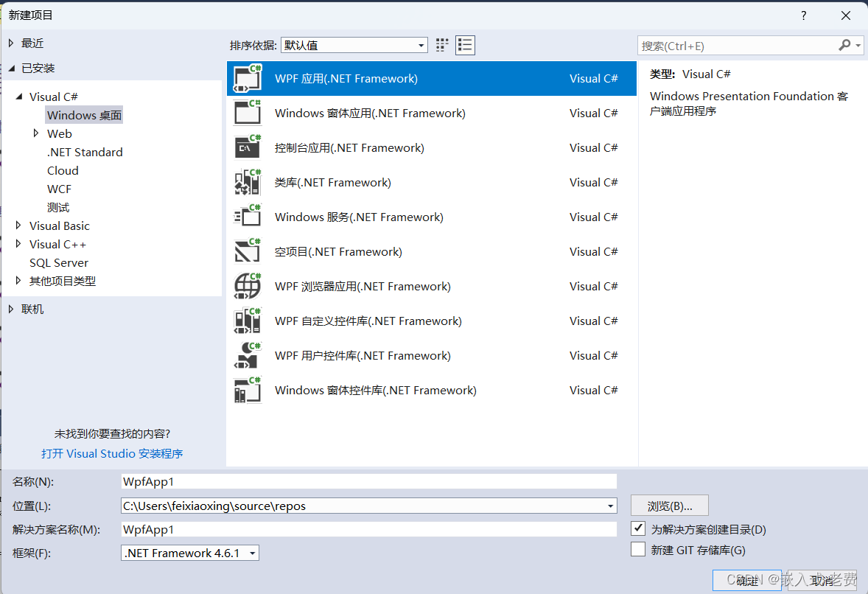Toggle 为解决方案创建目录 checkbox
This screenshot has width=868, height=594.
click(x=638, y=528)
